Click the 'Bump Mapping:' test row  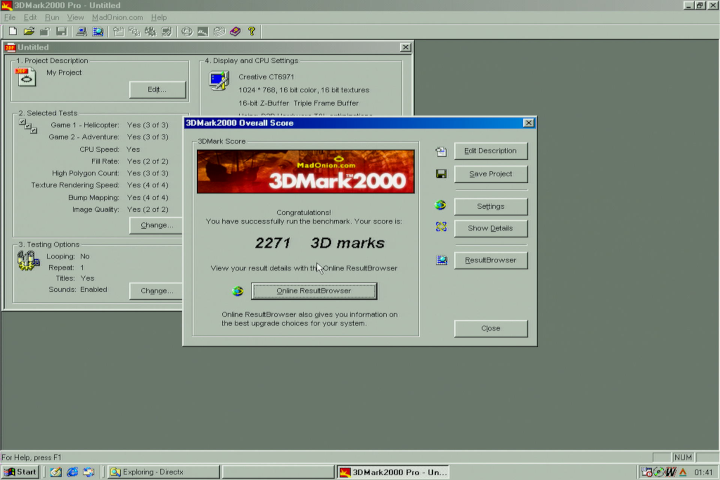pyautogui.click(x=118, y=198)
